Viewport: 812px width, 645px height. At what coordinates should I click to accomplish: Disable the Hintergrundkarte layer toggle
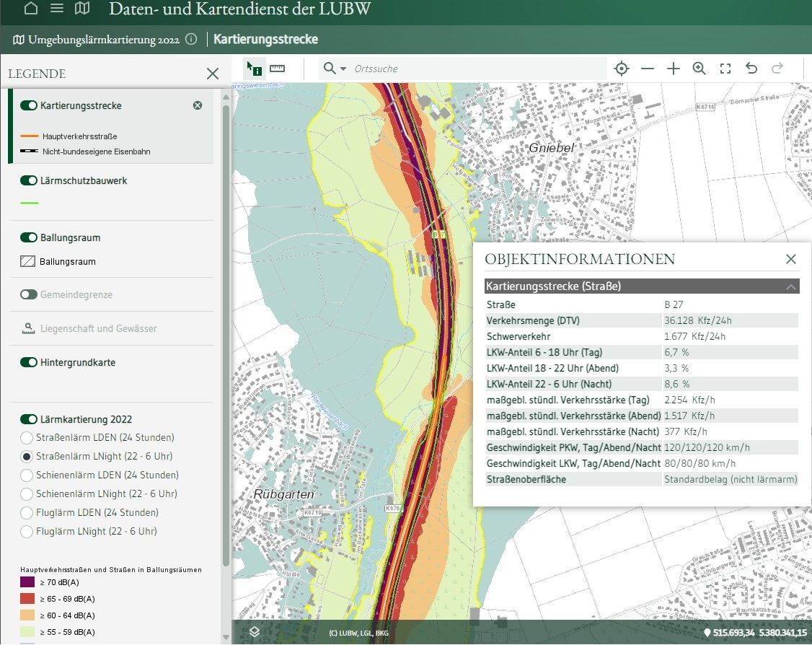[29, 362]
